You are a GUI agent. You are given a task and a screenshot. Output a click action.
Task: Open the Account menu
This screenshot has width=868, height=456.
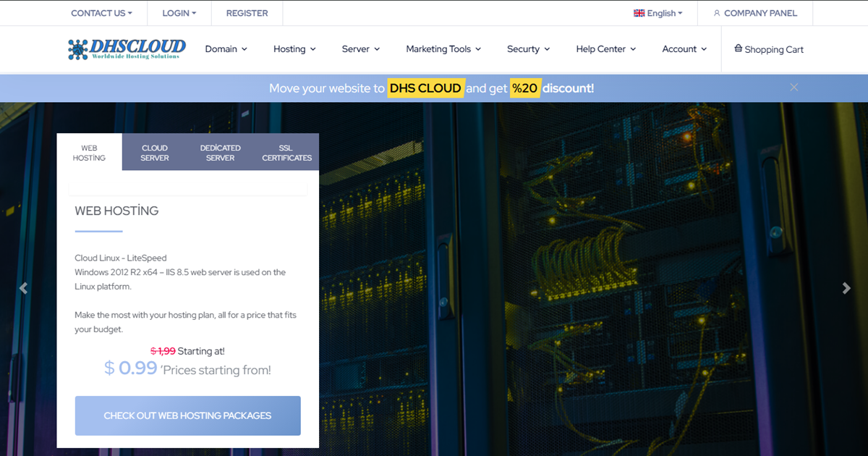click(x=684, y=49)
